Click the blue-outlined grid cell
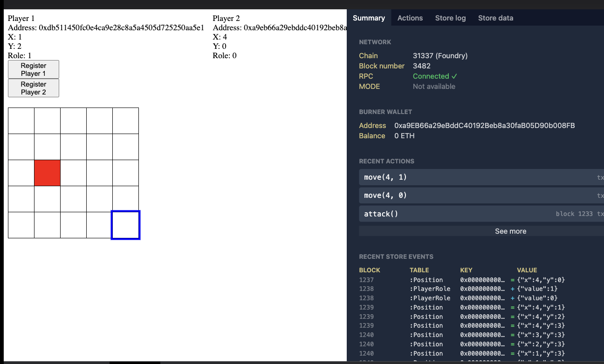The width and height of the screenshot is (604, 364). [126, 225]
